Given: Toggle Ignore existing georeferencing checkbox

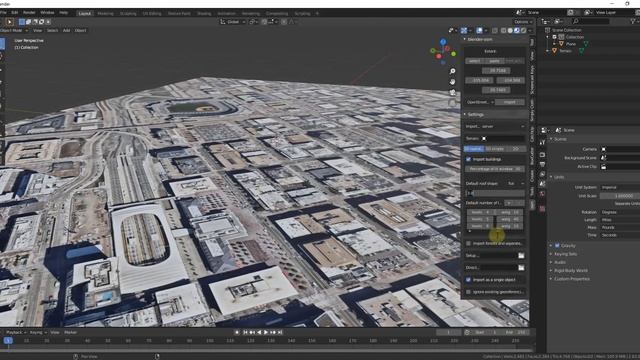Looking at the screenshot, I should (468, 292).
